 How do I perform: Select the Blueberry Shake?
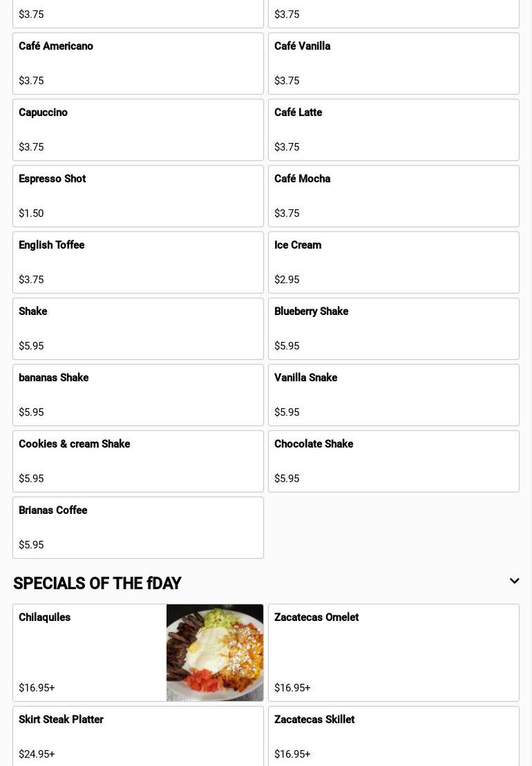[x=393, y=329]
